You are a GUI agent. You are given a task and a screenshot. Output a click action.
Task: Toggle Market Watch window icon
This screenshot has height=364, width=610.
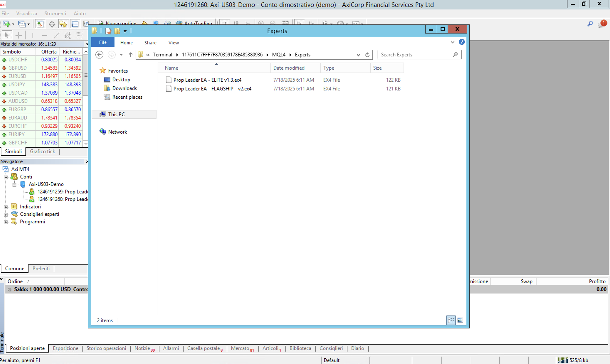click(40, 24)
